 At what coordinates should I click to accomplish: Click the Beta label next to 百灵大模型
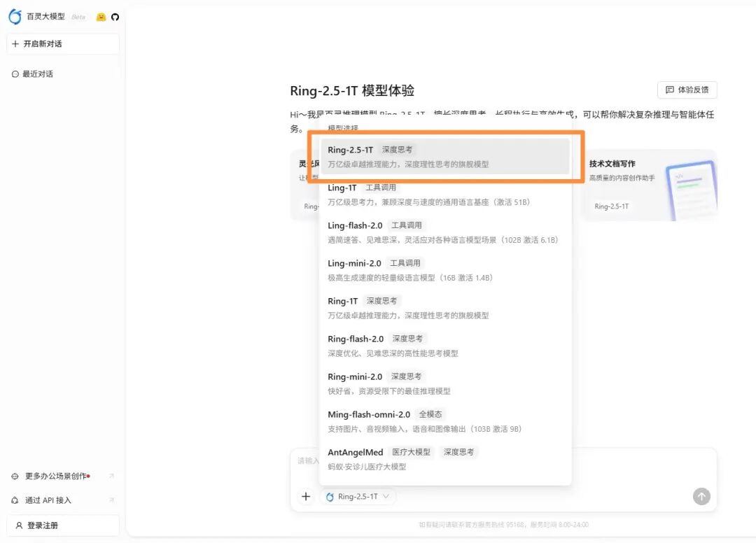coord(78,17)
